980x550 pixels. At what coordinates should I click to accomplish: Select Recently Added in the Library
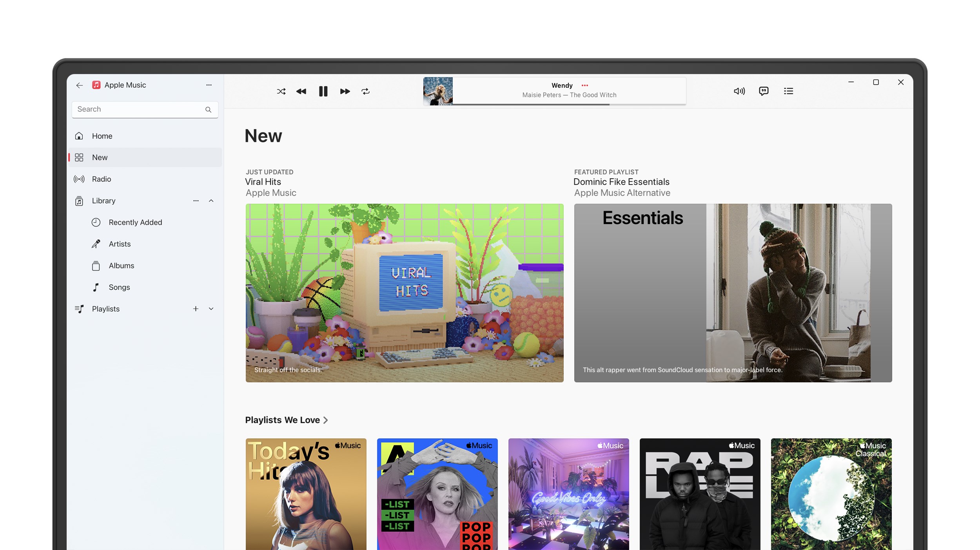tap(135, 222)
